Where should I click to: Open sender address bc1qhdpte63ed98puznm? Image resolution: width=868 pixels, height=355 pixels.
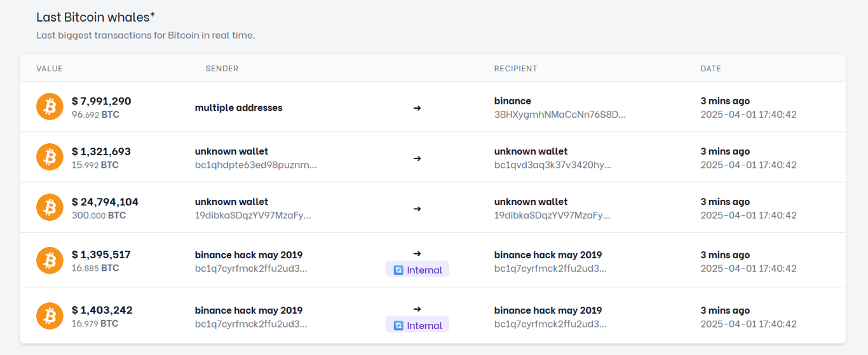click(x=255, y=165)
